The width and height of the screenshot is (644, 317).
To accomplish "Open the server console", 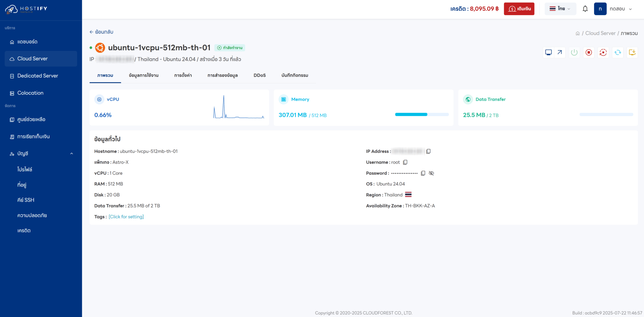I will [548, 52].
